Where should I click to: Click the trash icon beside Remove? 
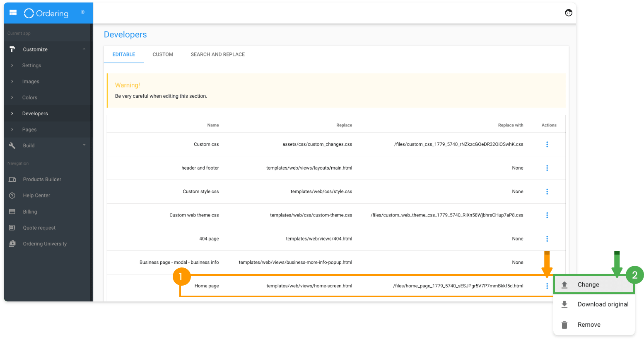[564, 325]
